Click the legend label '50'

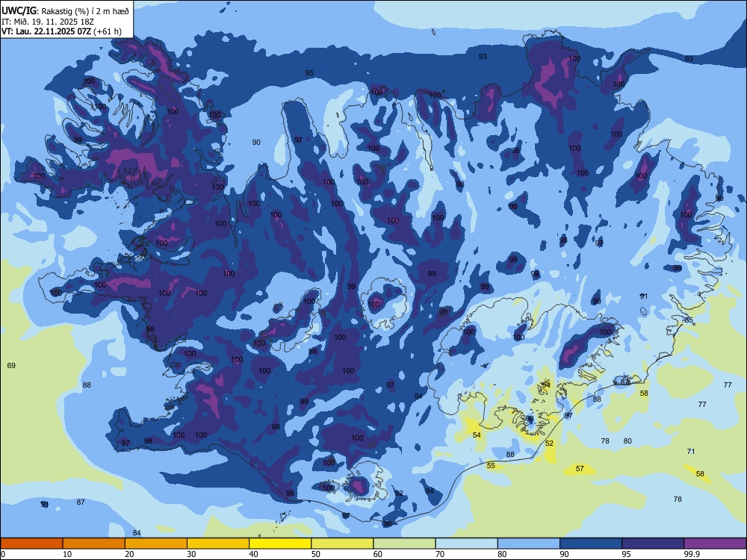[316, 554]
